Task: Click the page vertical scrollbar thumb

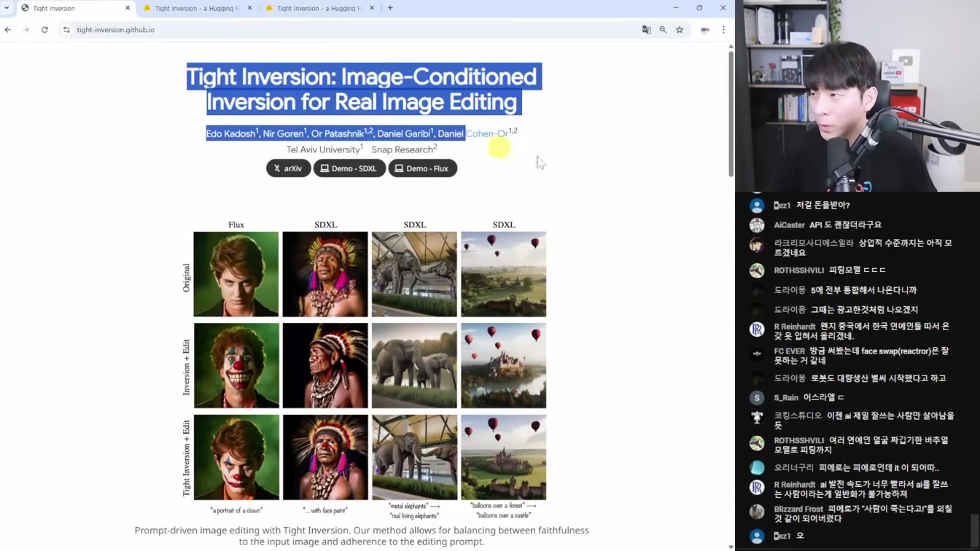Action: tap(731, 113)
